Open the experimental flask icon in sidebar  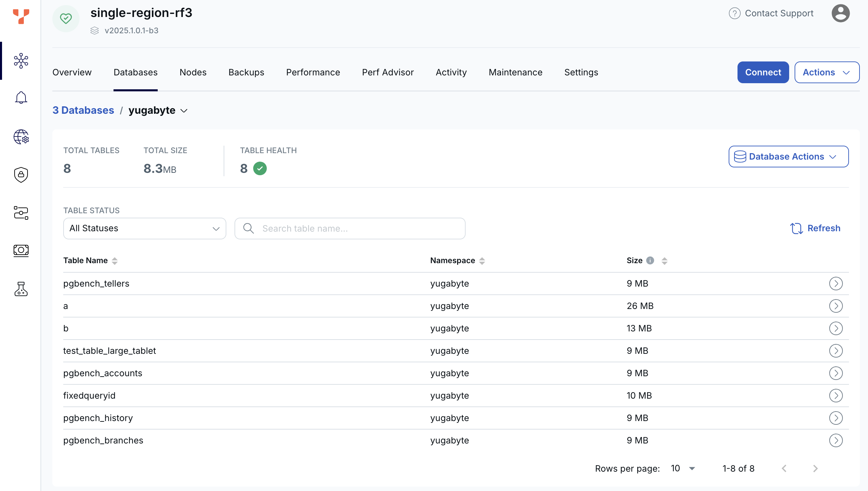tap(21, 289)
